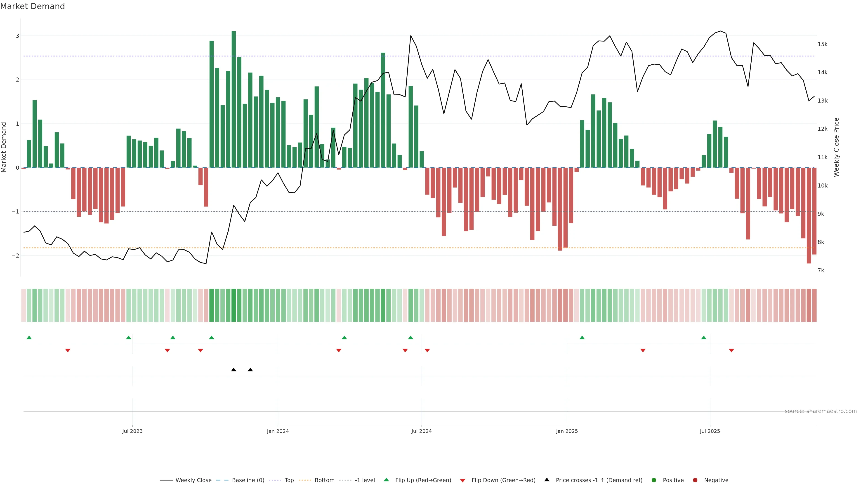Viewport: 868px width, 488px height.
Task: Click the first black price-cross triangle marker
Action: coord(234,370)
